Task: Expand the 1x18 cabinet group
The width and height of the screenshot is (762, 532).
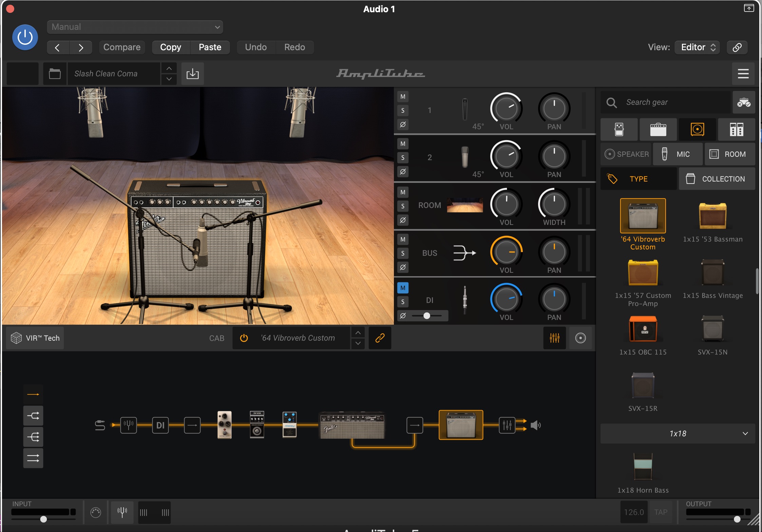Action: [x=678, y=434]
